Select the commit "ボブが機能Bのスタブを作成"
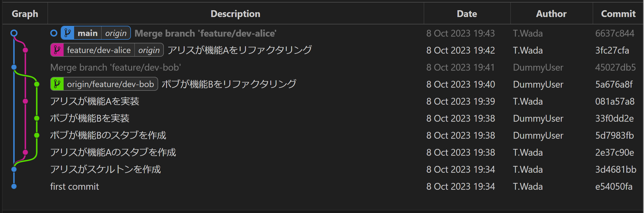 pyautogui.click(x=108, y=135)
